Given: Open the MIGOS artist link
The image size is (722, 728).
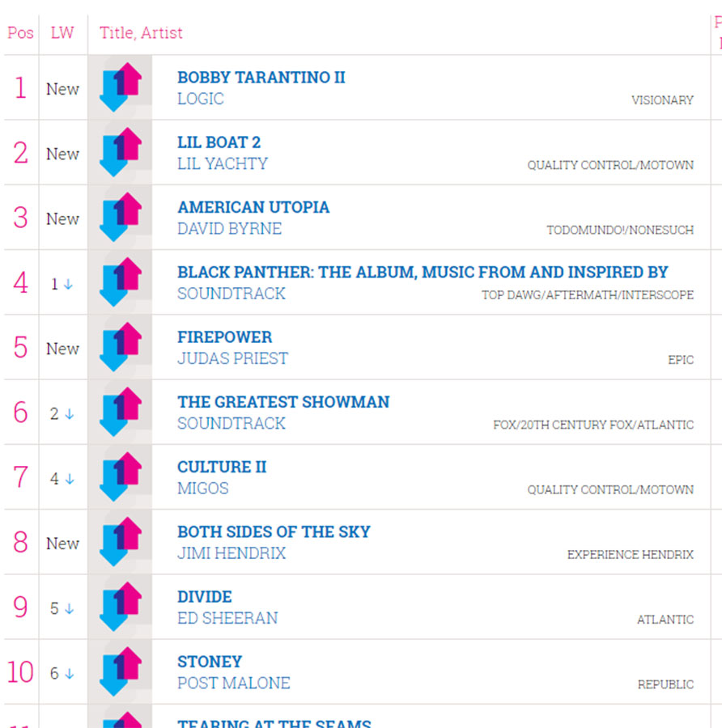Looking at the screenshot, I should click(203, 489).
